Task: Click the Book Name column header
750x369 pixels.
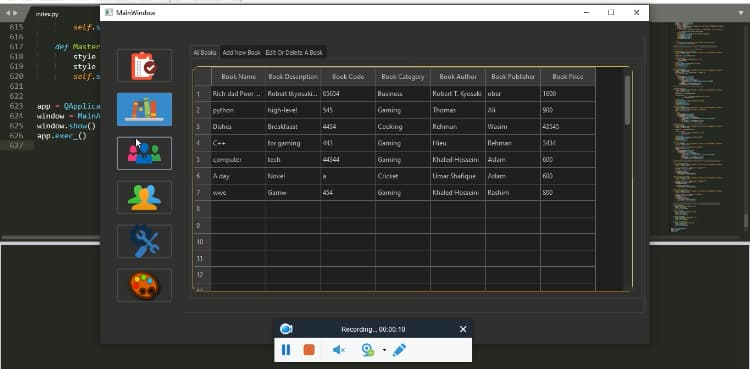Action: 238,77
